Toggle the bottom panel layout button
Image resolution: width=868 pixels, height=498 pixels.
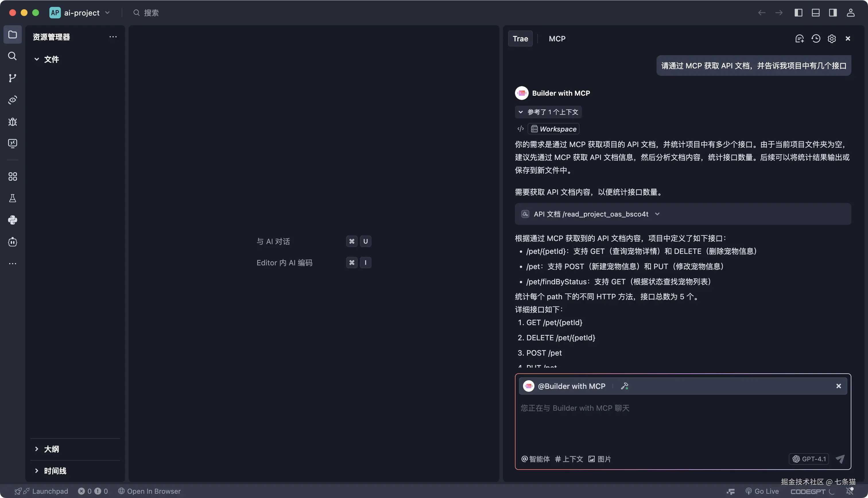tap(816, 13)
